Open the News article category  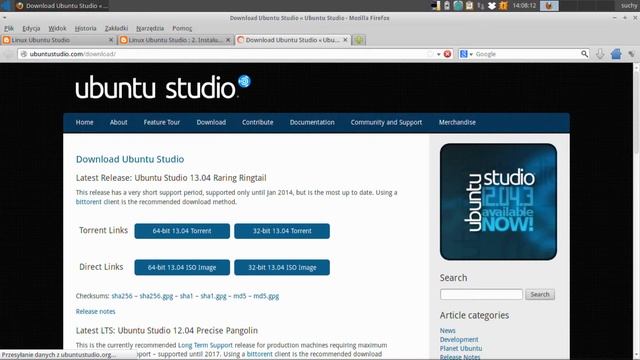[447, 331]
